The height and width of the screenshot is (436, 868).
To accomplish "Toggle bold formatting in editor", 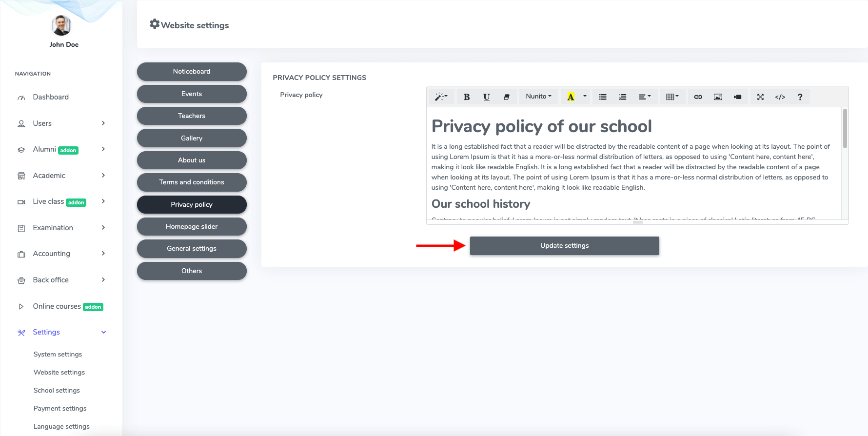I will click(x=467, y=97).
